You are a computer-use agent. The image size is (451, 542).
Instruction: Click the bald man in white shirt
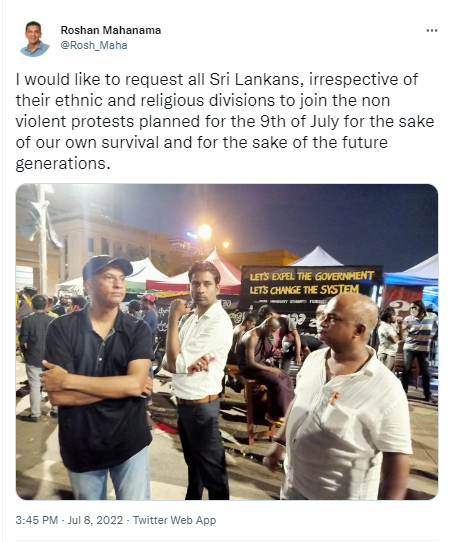point(340,398)
